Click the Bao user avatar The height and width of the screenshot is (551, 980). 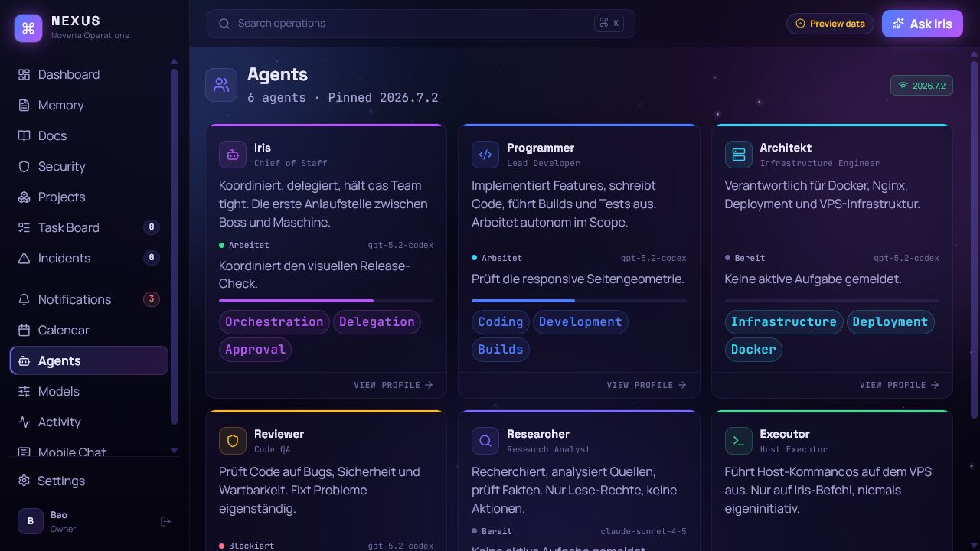[x=31, y=521]
